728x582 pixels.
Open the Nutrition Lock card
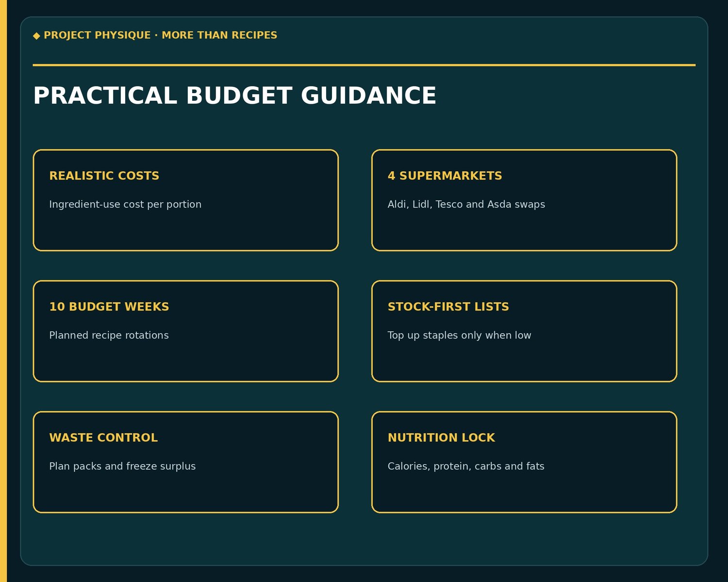point(524,462)
